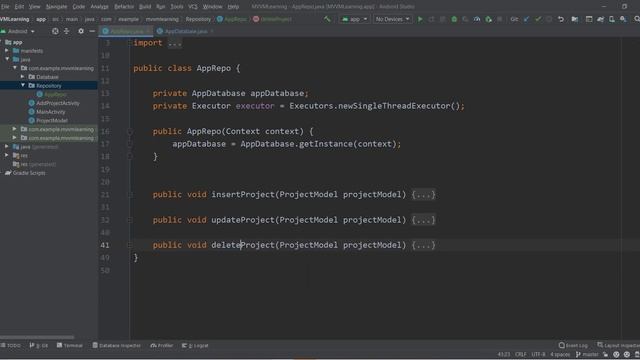The width and height of the screenshot is (640, 360).
Task: Click the Collapse All icon in Project panel
Action: (x=66, y=31)
